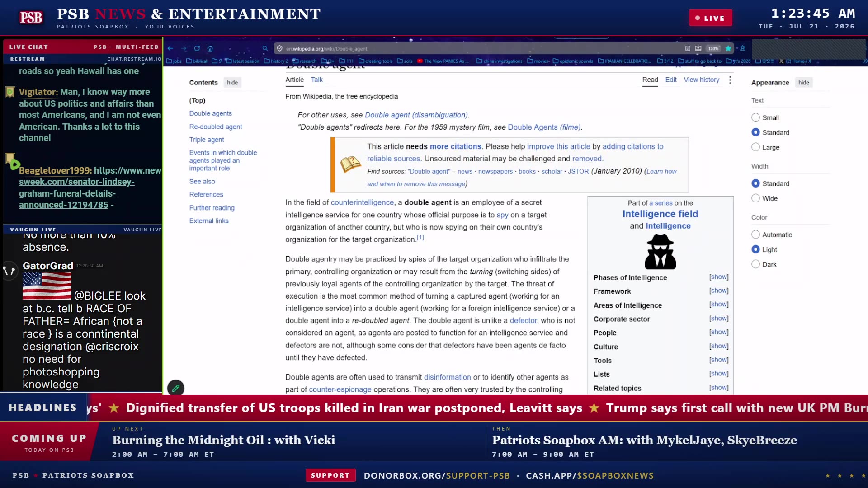The width and height of the screenshot is (868, 488).
Task: Jump to 'Double agents' contents entry
Action: tap(210, 113)
